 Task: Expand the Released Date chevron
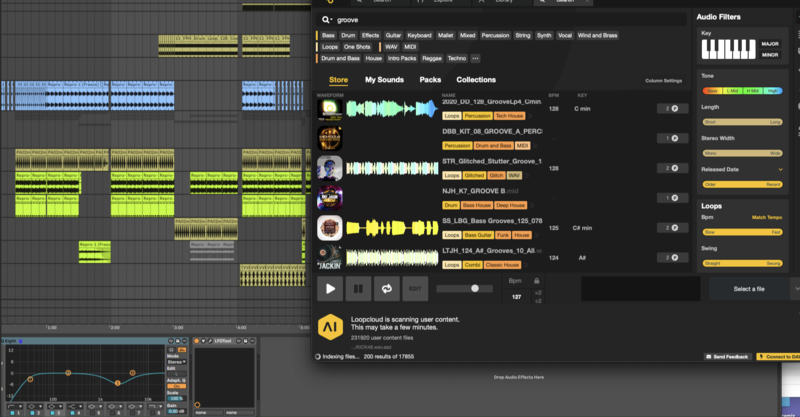tap(780, 169)
